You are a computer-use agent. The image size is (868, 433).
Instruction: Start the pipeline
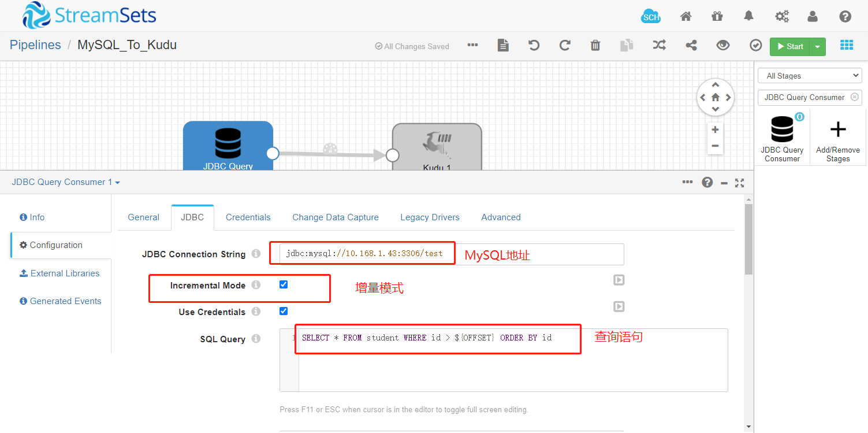[x=789, y=47]
